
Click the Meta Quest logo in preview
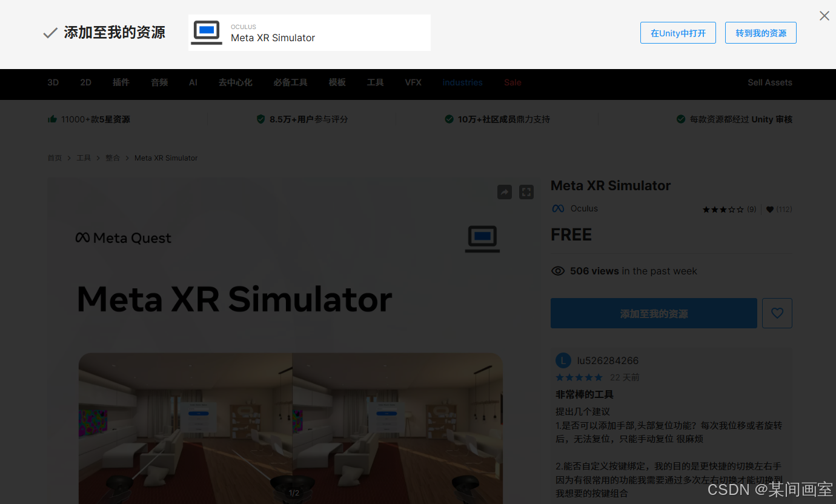[x=123, y=238]
